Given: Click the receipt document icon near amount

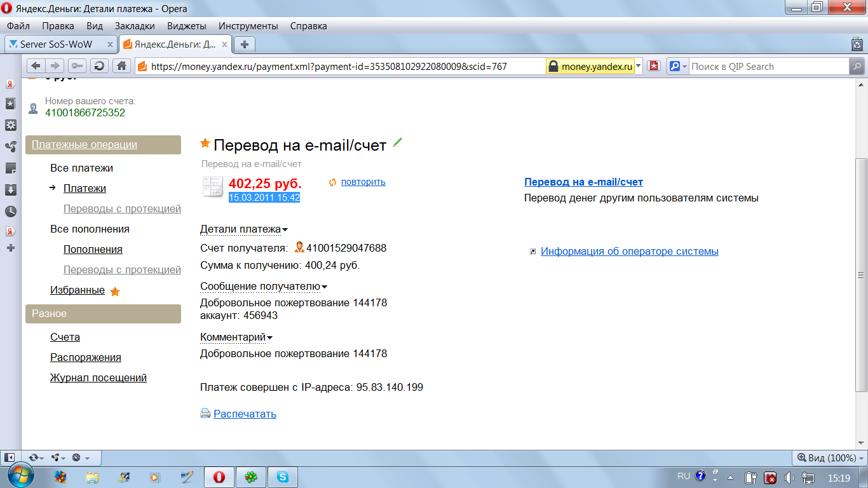Looking at the screenshot, I should coord(213,186).
